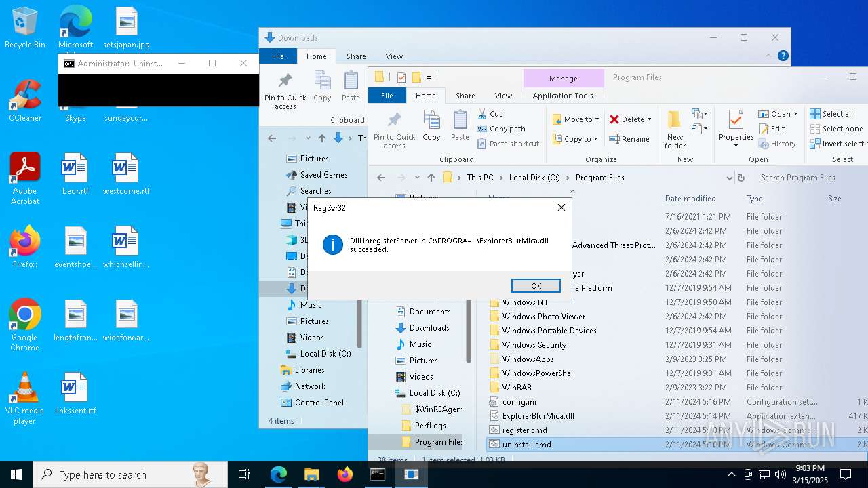Open File tab in Program Files window
This screenshot has width=868, height=488.
pyautogui.click(x=387, y=96)
